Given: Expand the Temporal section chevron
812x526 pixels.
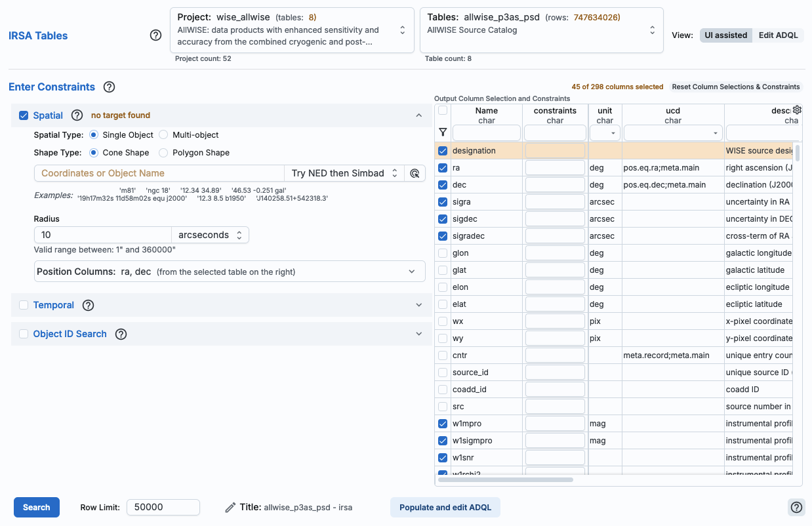Looking at the screenshot, I should click(419, 305).
